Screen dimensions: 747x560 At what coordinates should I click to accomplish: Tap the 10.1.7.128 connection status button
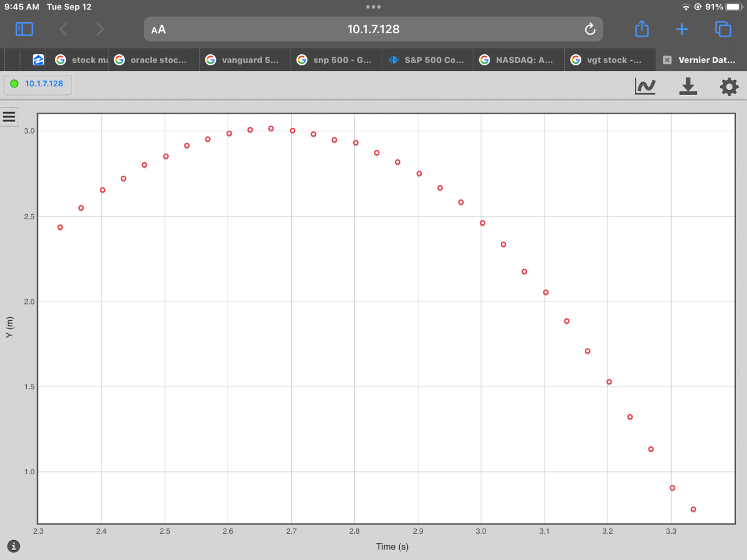[38, 84]
